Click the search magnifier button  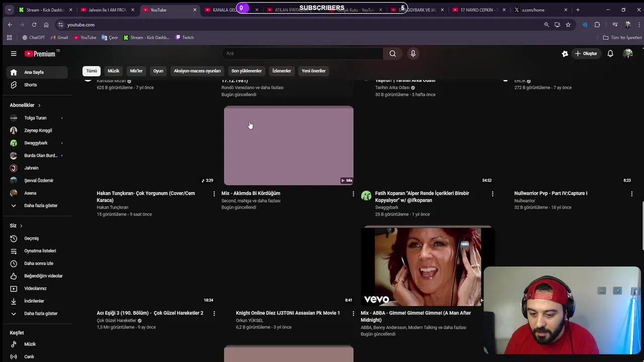(x=392, y=53)
